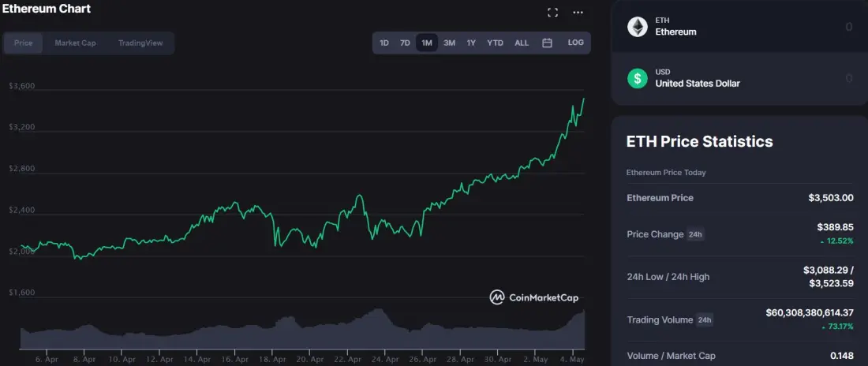
Task: Click the Ethereum Price Today label
Action: tap(666, 172)
